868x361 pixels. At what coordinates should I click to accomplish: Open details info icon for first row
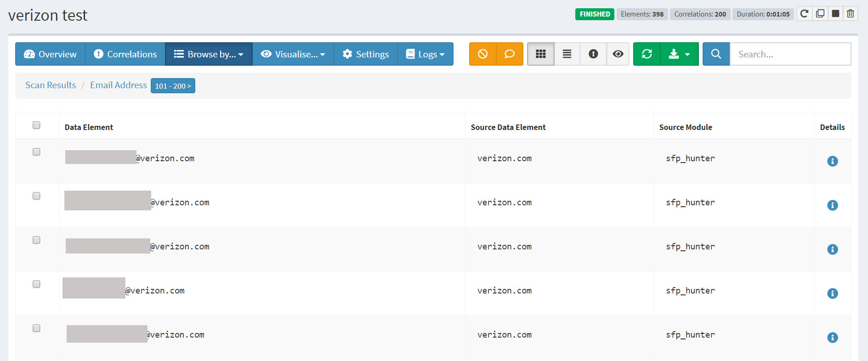pos(832,161)
